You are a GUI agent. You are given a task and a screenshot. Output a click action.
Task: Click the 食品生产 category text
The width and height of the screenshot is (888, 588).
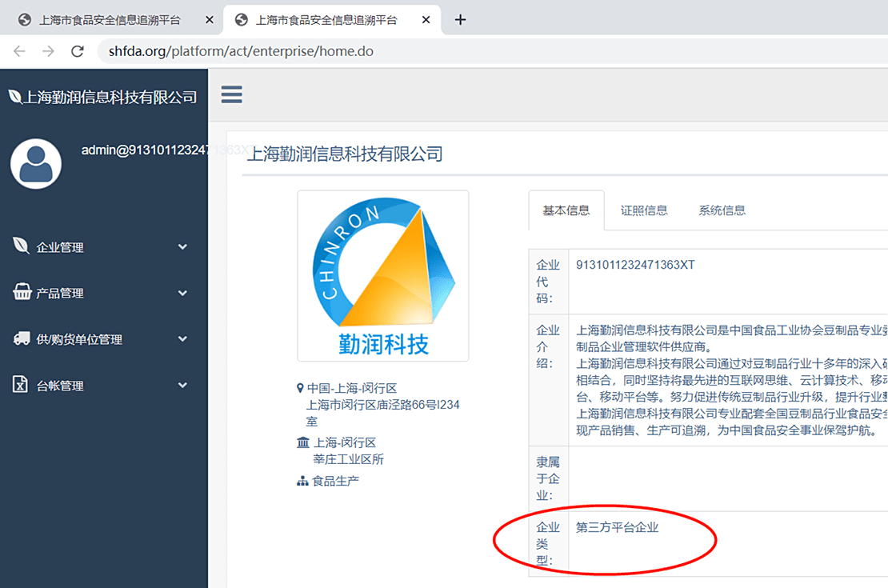(335, 481)
